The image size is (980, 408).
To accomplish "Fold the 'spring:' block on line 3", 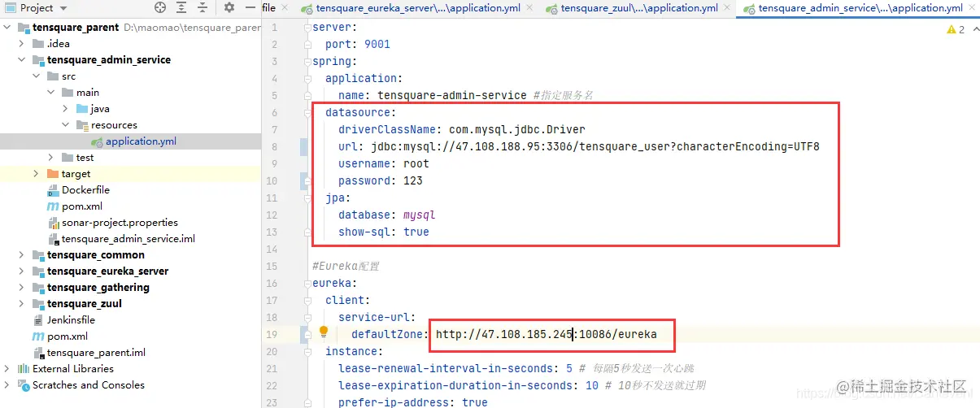I will (x=306, y=61).
